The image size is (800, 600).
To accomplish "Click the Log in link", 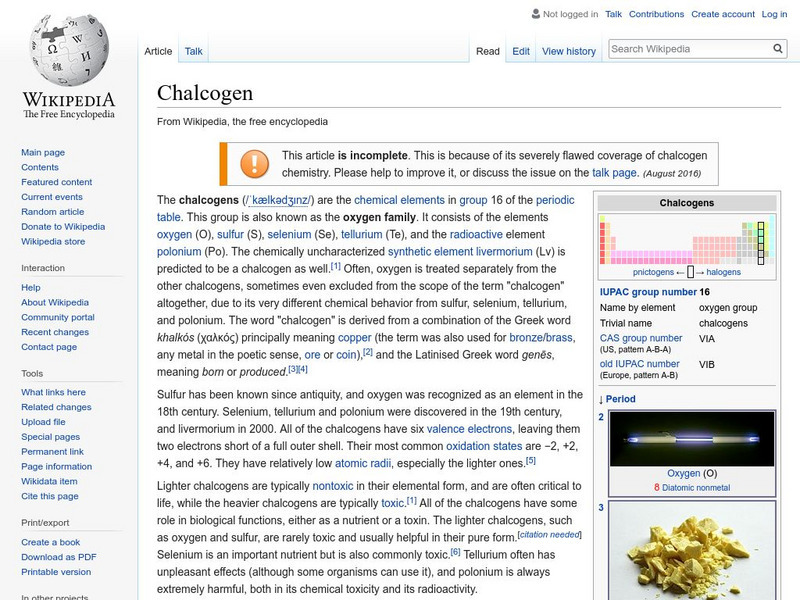I will (774, 14).
